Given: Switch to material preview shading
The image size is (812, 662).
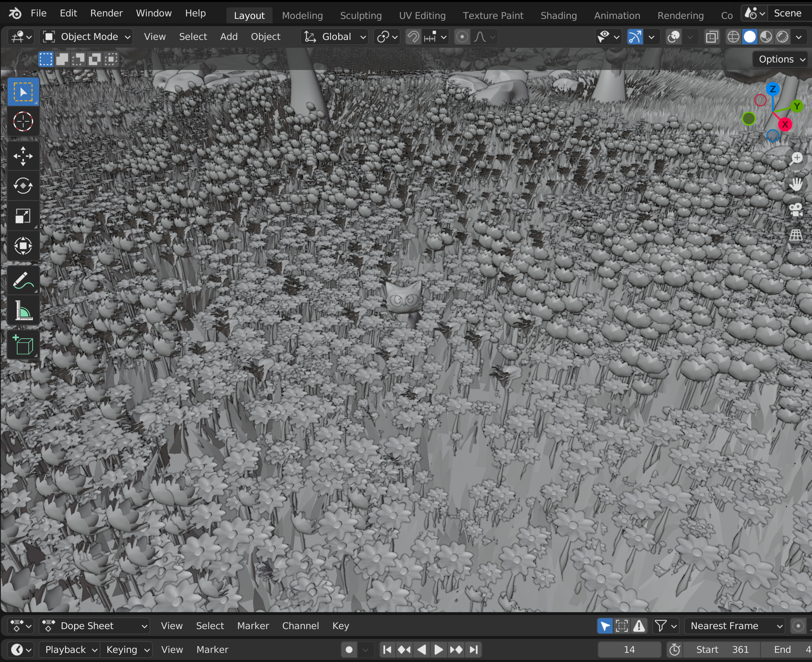Looking at the screenshot, I should 766,37.
